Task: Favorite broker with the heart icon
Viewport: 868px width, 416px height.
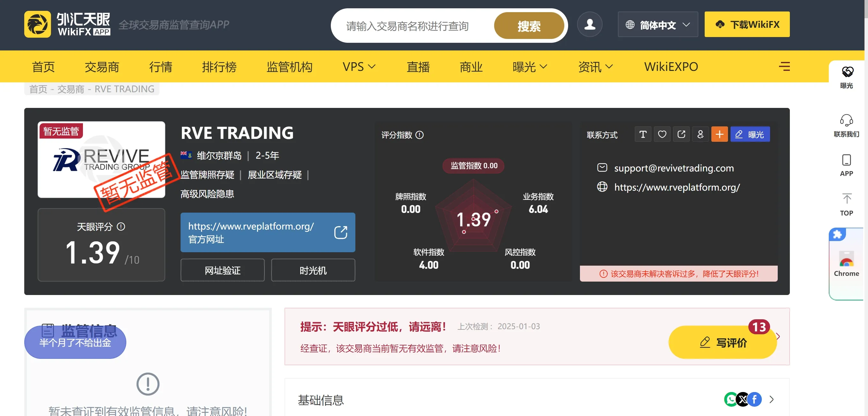Action: (662, 134)
